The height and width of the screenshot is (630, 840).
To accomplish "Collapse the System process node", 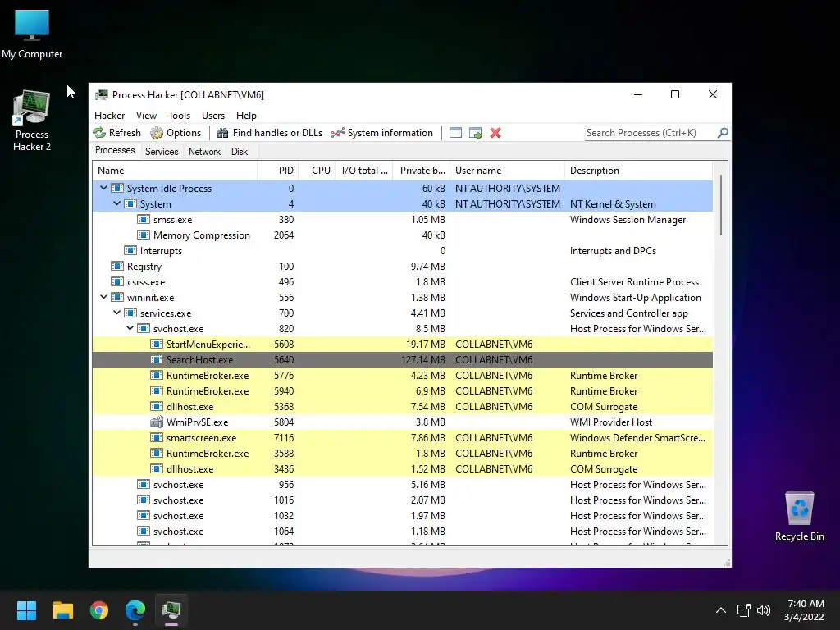I will [116, 203].
